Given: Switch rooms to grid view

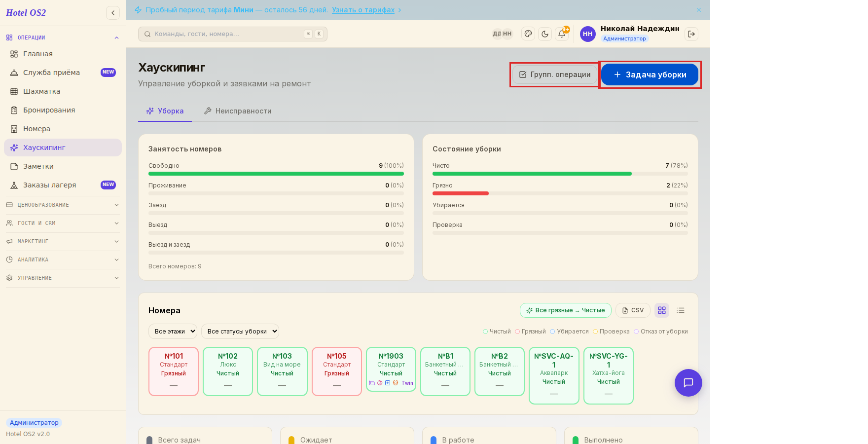Looking at the screenshot, I should (x=662, y=310).
